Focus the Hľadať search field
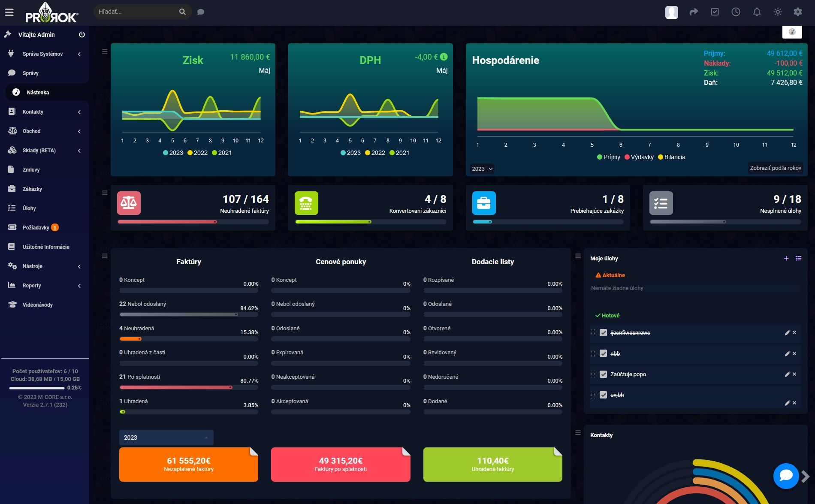815x504 pixels. click(136, 12)
